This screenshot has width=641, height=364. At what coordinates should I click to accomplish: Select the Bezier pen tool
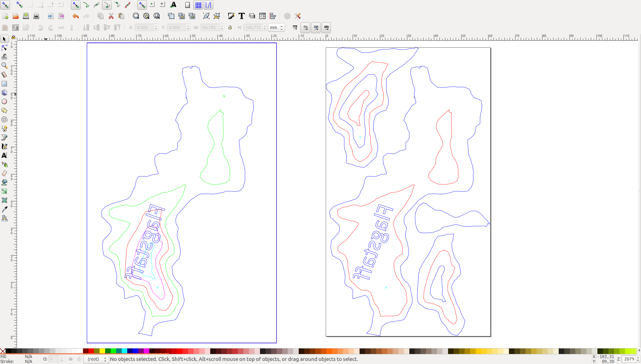(x=4, y=137)
